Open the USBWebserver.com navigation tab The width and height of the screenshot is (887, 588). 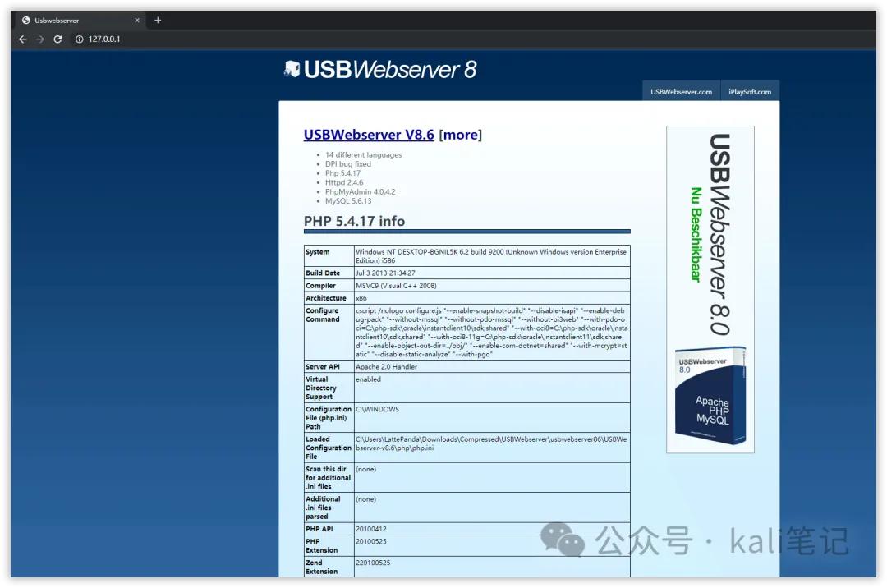pos(681,92)
